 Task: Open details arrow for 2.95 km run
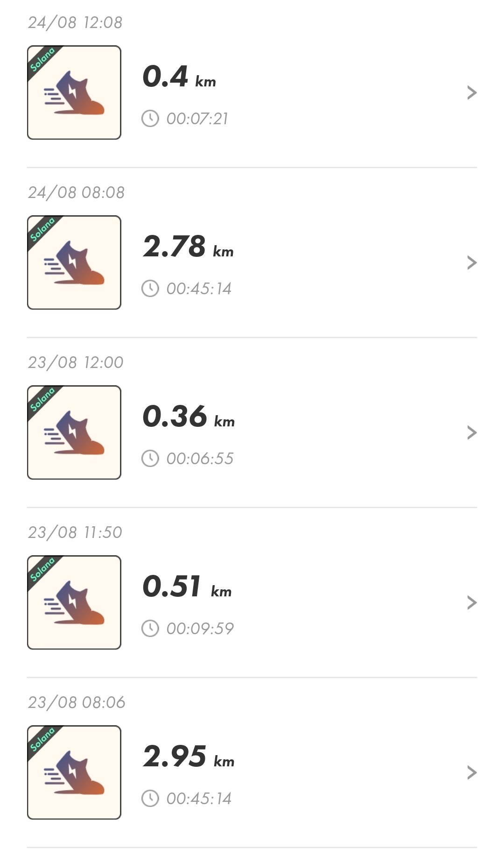(472, 773)
